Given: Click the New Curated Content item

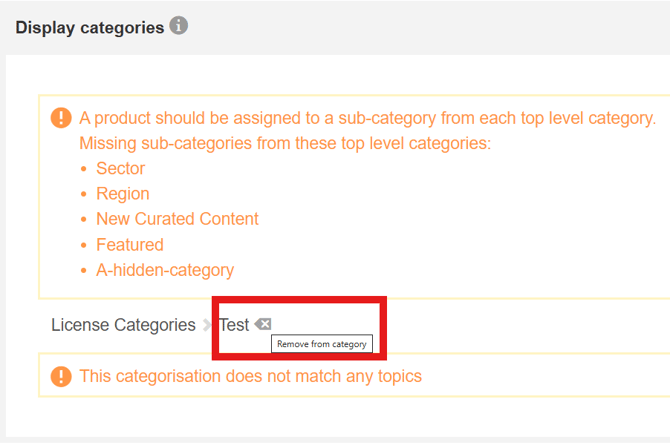Looking at the screenshot, I should (177, 219).
